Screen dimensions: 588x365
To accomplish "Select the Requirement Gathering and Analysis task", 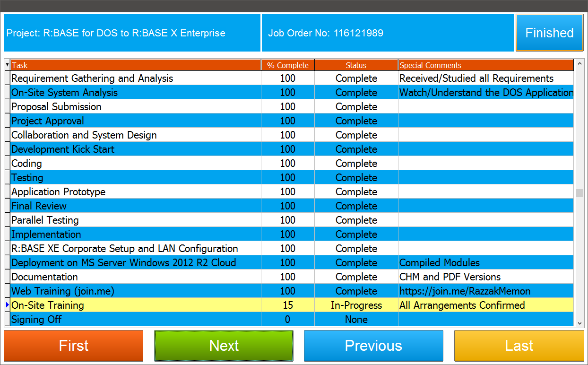I will (x=136, y=78).
